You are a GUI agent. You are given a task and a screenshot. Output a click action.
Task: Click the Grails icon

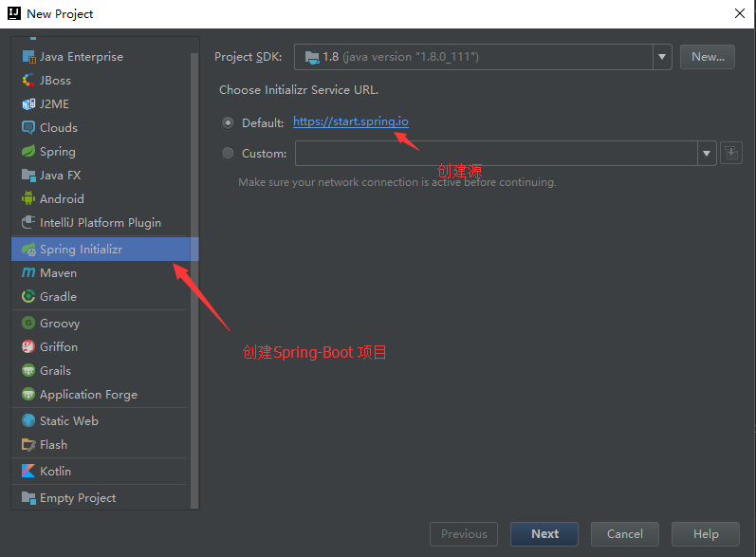point(28,370)
